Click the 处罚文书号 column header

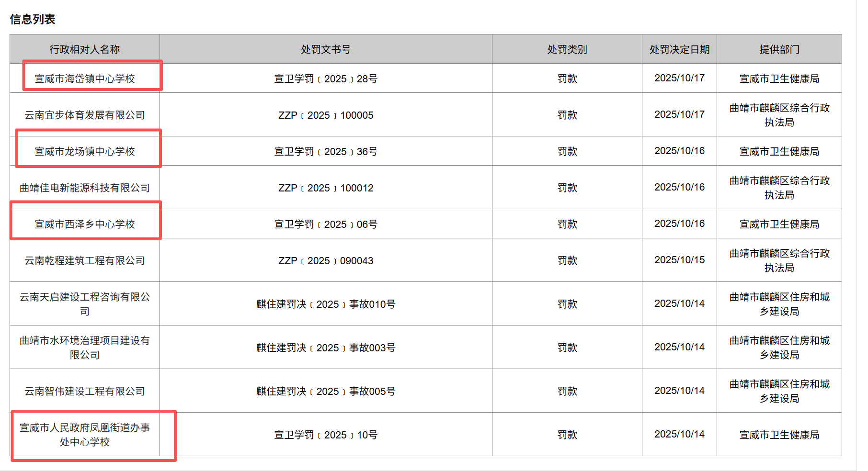coord(326,49)
